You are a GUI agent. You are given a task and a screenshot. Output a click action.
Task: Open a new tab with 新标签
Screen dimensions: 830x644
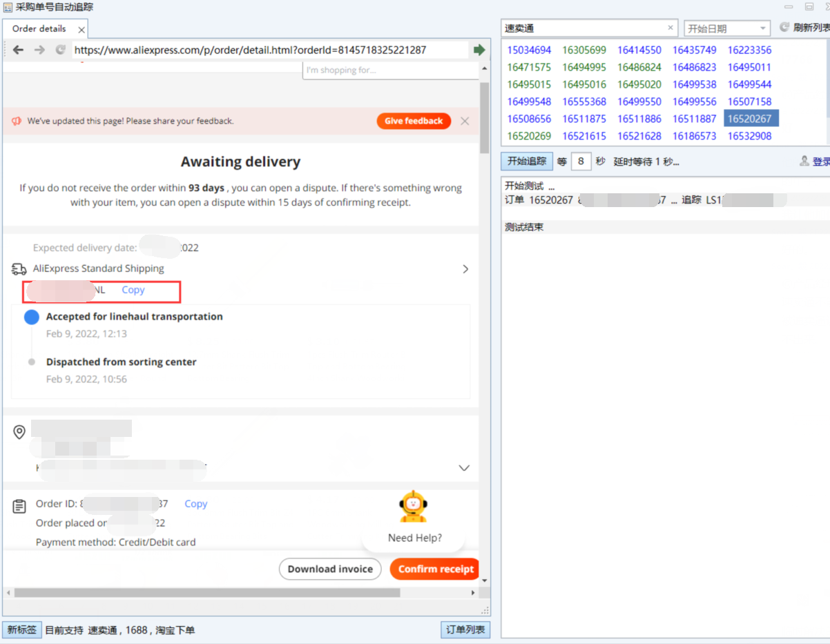point(21,630)
